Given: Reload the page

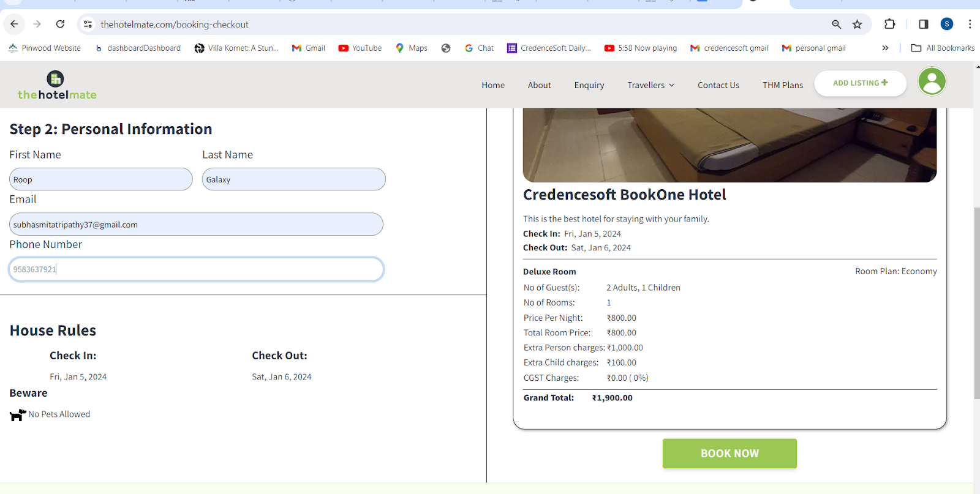Looking at the screenshot, I should pyautogui.click(x=60, y=24).
